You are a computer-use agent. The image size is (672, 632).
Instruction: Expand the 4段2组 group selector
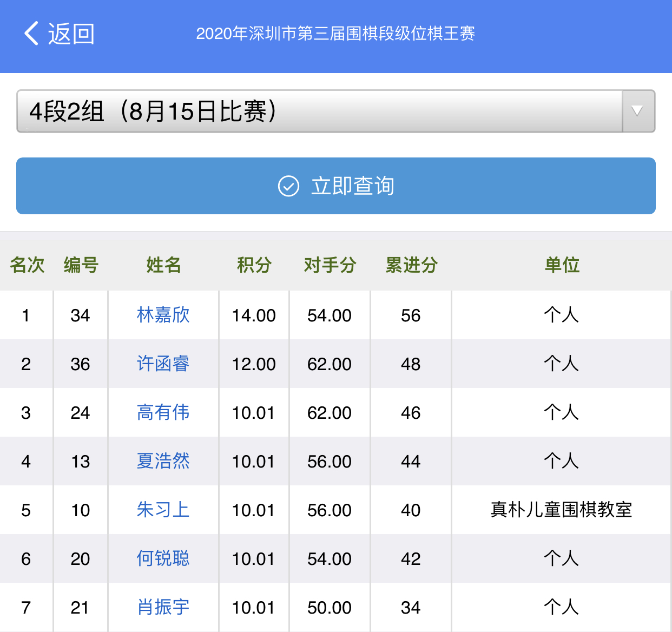319,111
